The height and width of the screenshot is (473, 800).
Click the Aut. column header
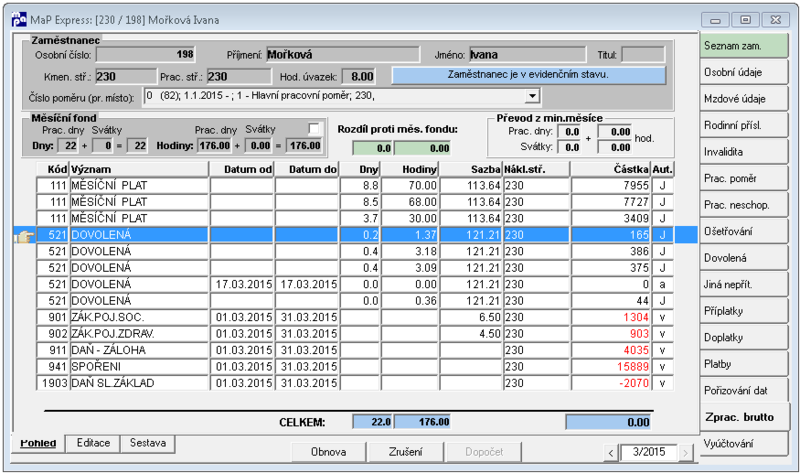point(662,169)
